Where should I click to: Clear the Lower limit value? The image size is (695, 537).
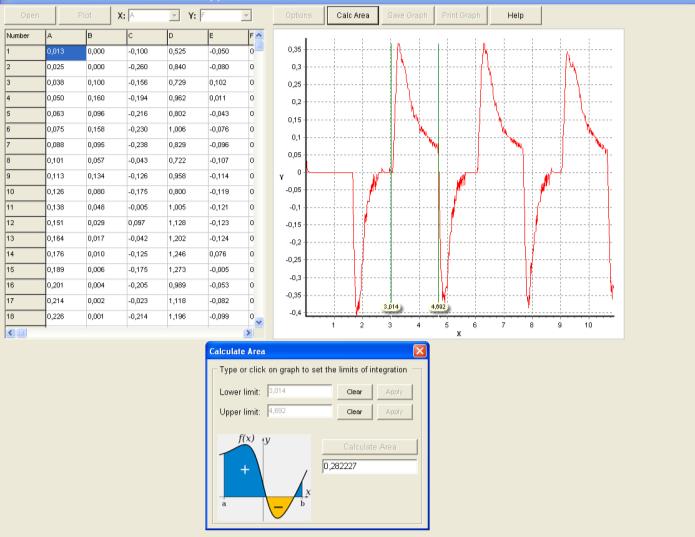354,392
